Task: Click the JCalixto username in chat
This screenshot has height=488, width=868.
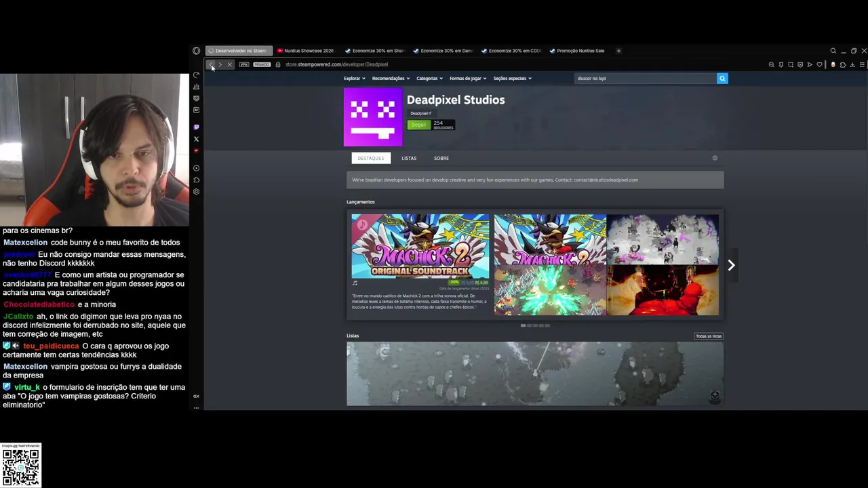Action: tap(18, 317)
